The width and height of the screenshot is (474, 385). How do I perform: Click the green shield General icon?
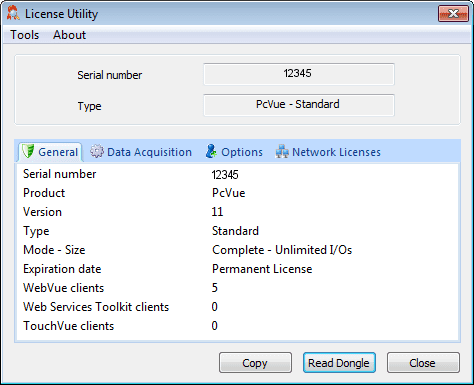point(28,151)
